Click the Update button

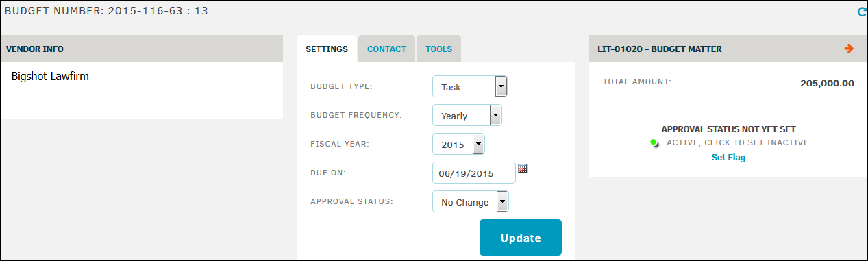click(x=521, y=238)
